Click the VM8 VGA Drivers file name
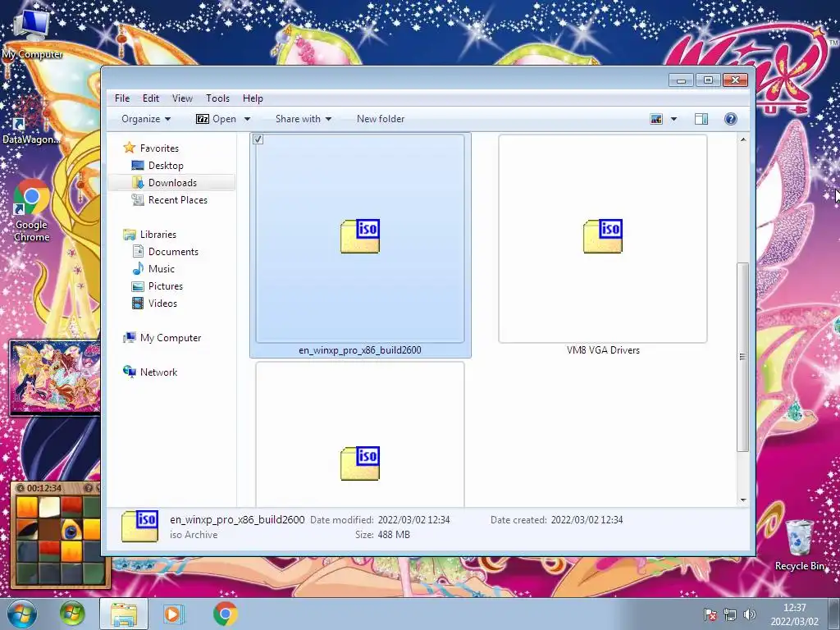840x630 pixels. [603, 350]
